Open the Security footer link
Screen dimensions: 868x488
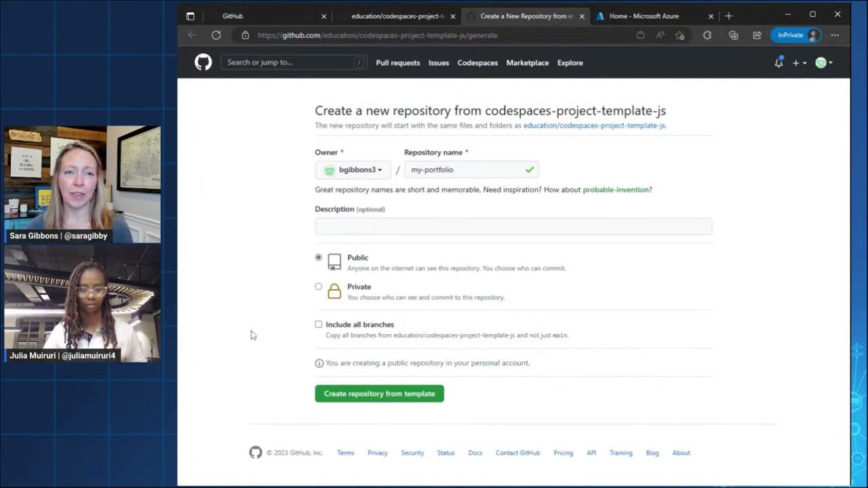[x=412, y=453]
